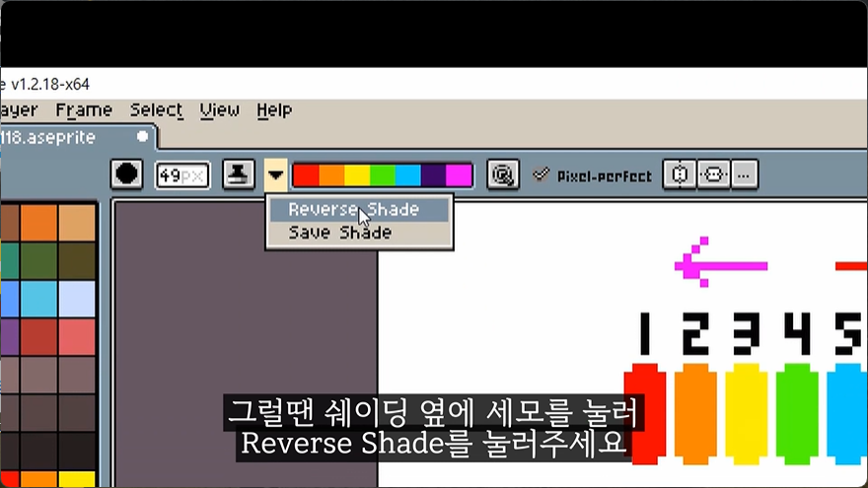Image resolution: width=868 pixels, height=488 pixels.
Task: Click the green bar under number 4
Action: point(797,414)
